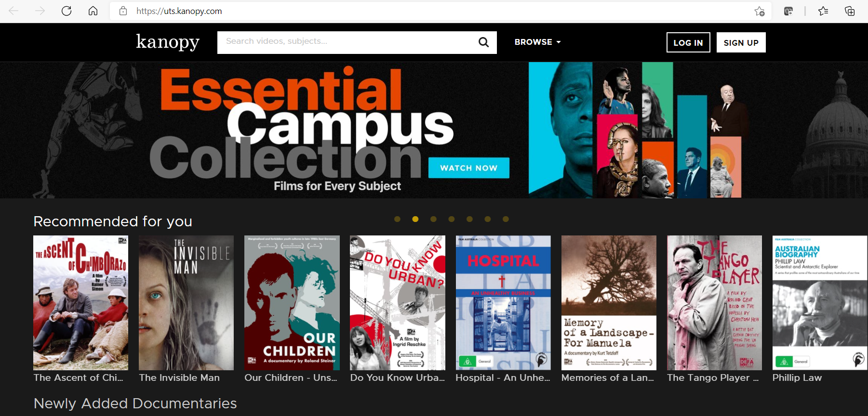Click 'Newly Added Documentaries' heading
Screen dimensions: 868x416
pos(135,403)
